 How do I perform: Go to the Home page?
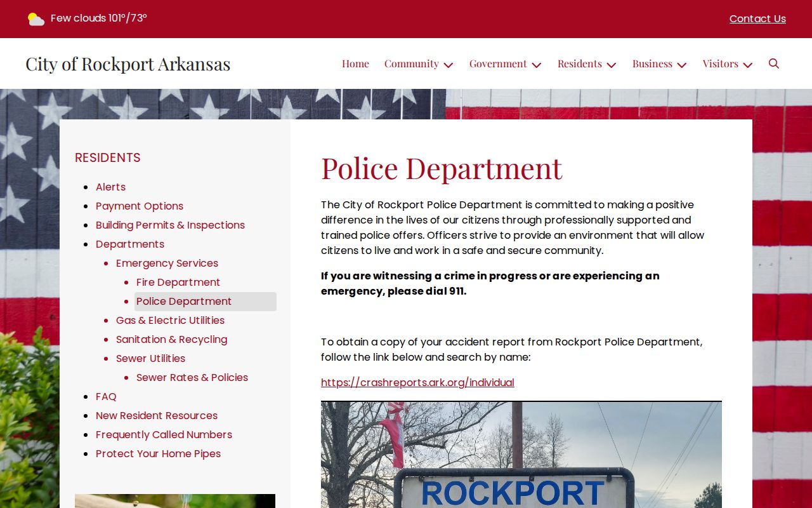[355, 63]
